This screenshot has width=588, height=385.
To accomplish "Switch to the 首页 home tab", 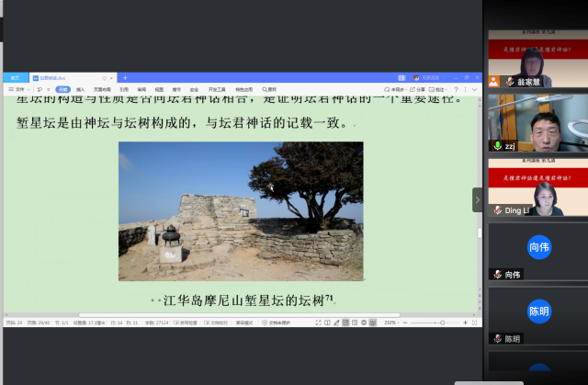I will (16, 77).
